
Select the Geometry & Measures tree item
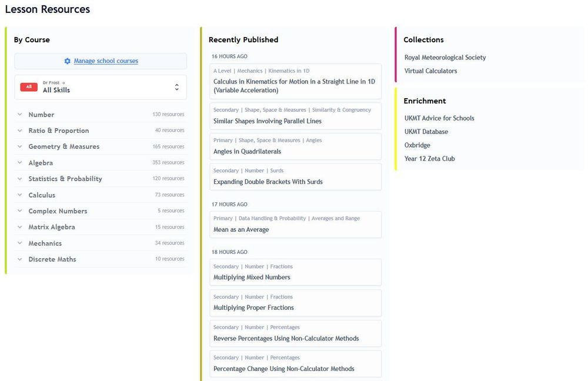[x=101, y=146]
